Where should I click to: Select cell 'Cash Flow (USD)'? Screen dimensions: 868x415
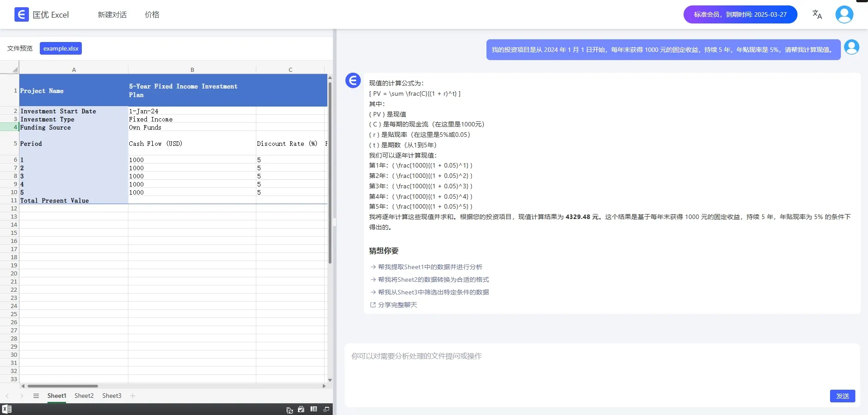point(192,144)
